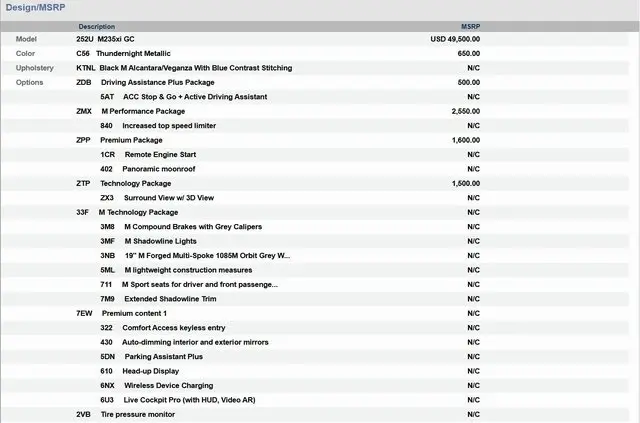Select 1CR Remote Engine Start option
This screenshot has width=640, height=423.
click(148, 155)
